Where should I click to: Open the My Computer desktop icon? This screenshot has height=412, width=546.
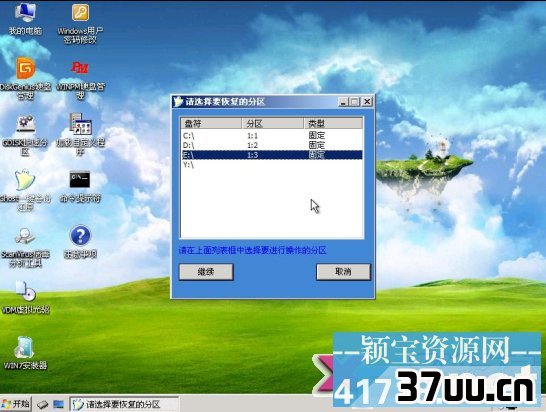pyautogui.click(x=25, y=18)
